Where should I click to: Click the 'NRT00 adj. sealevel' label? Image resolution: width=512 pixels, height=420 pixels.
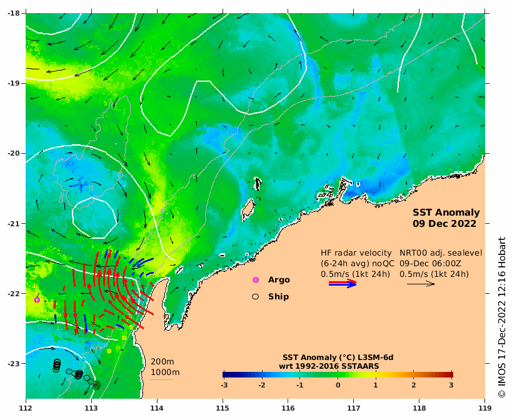[441, 253]
